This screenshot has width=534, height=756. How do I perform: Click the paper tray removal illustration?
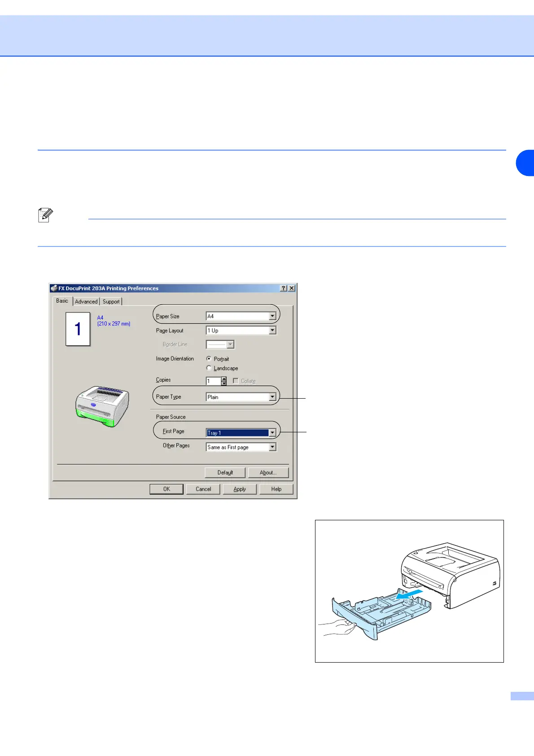pyautogui.click(x=409, y=591)
